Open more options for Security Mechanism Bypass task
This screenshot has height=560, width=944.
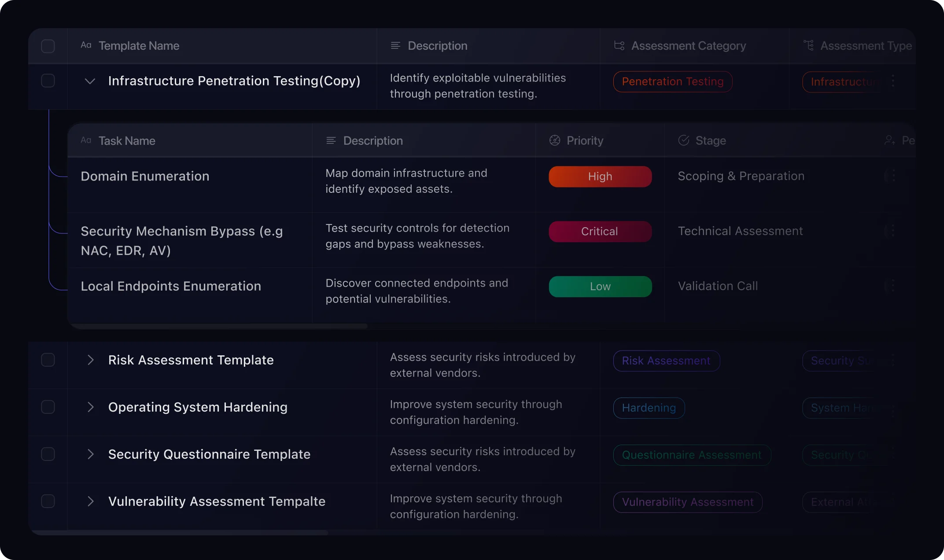point(892,231)
